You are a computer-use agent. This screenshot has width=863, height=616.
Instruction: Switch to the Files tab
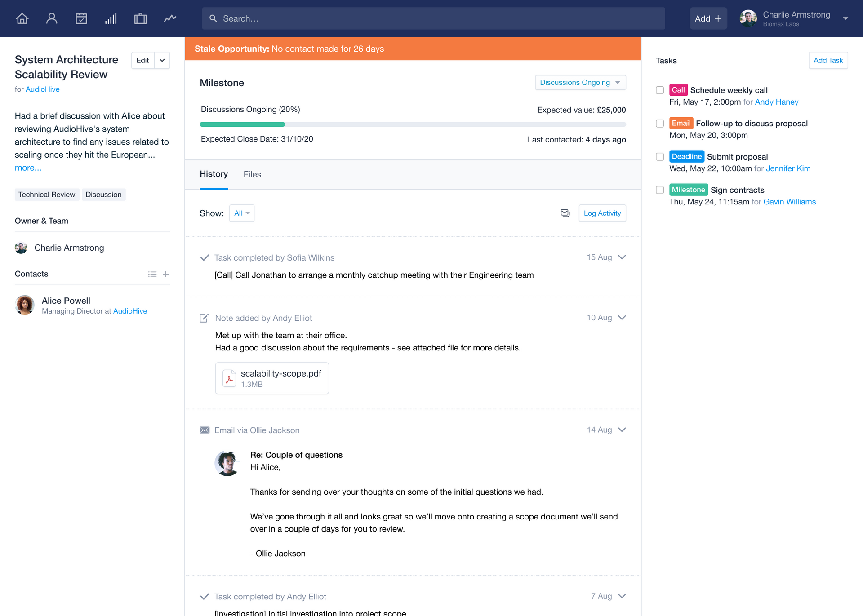(252, 174)
